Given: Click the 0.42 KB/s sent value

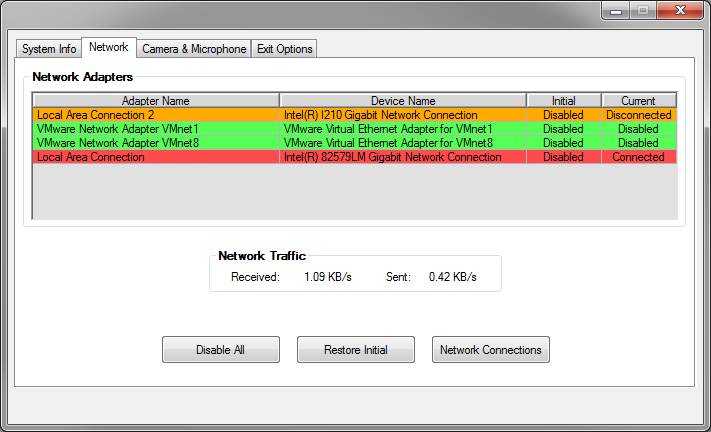Looking at the screenshot, I should coord(453,277).
